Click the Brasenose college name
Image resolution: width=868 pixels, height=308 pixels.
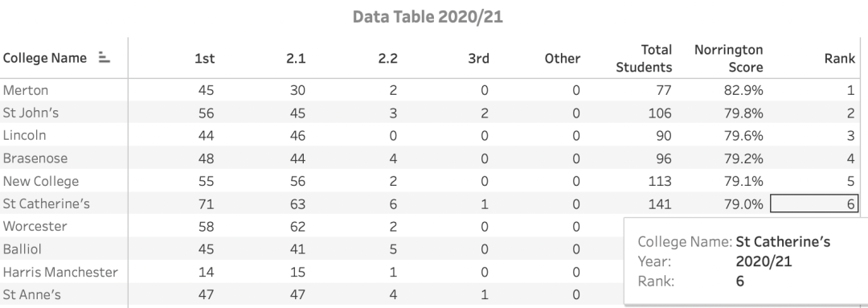[35, 158]
